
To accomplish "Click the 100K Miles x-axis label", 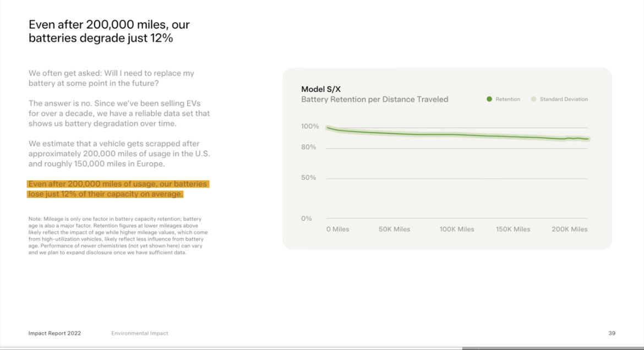I will 457,229.
